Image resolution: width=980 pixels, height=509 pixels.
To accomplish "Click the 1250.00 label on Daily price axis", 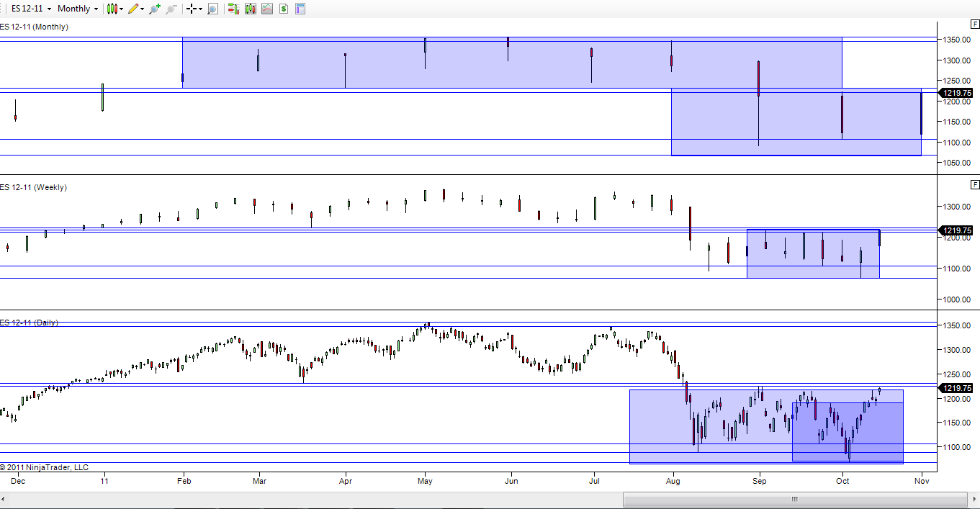I will pos(958,374).
